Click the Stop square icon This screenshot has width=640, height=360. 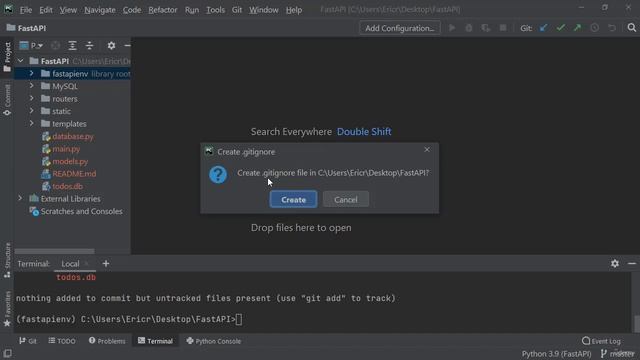pyautogui.click(x=503, y=28)
